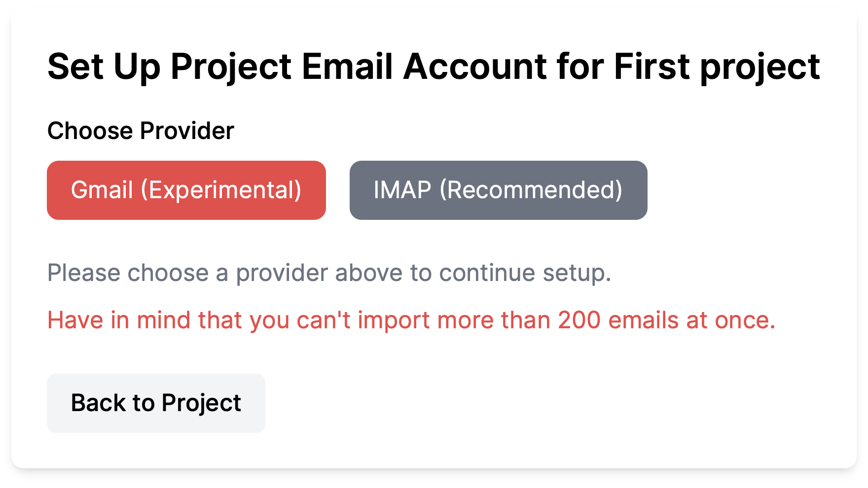Image resolution: width=868 pixels, height=488 pixels.
Task: Click the red 200 emails warning message
Action: click(x=411, y=320)
